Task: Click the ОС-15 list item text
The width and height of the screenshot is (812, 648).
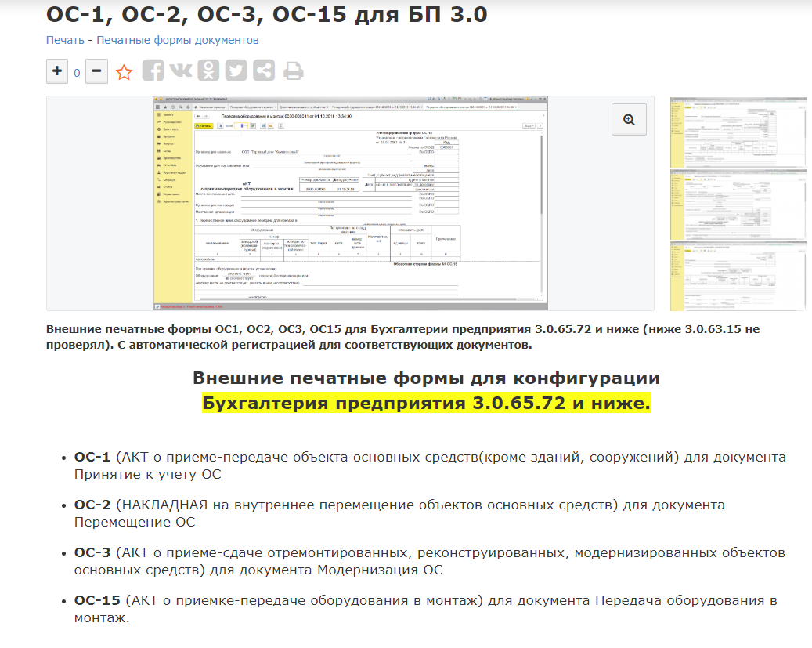Action: (425, 609)
